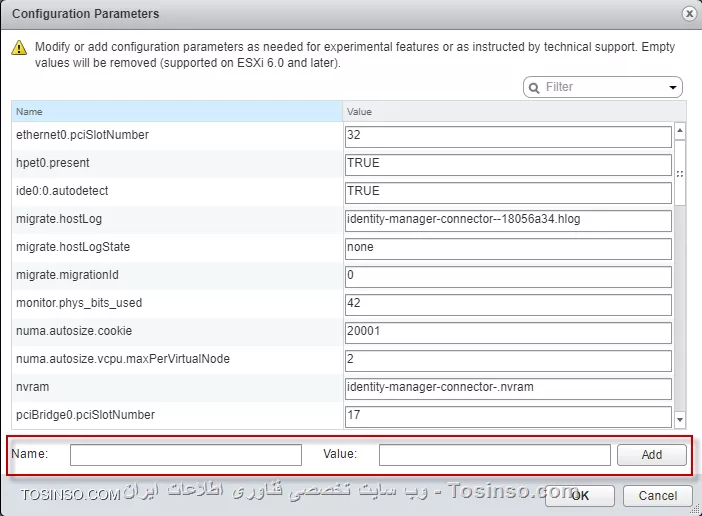Sort by the Value column header
This screenshot has height=516, width=702.
tap(514, 111)
